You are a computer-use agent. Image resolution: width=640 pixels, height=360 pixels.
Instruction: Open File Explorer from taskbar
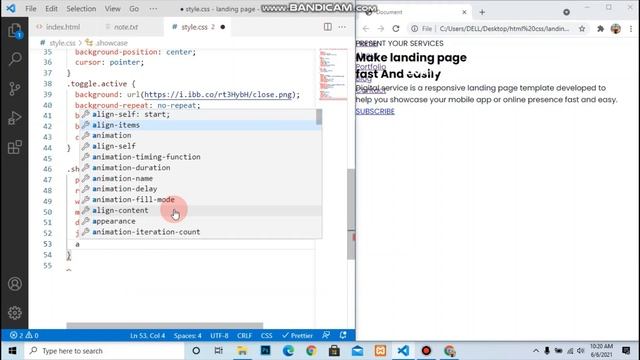click(242, 351)
